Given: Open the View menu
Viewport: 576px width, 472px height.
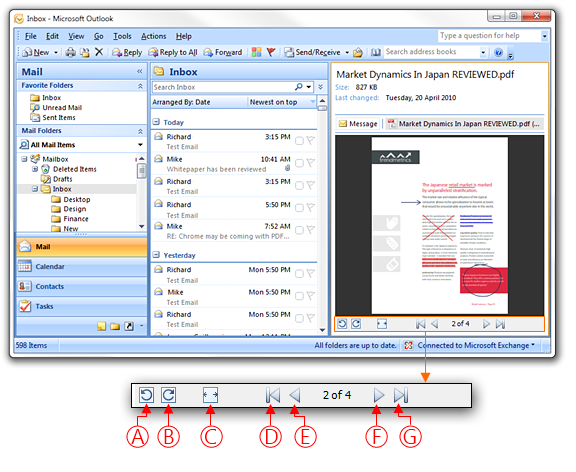Looking at the screenshot, I should (x=76, y=36).
